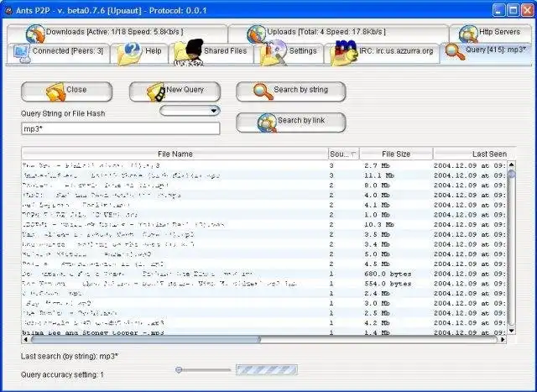This screenshot has width=537, height=392.
Task: Switch to IRC irc.us.azzurra.org tab
Action: [382, 53]
